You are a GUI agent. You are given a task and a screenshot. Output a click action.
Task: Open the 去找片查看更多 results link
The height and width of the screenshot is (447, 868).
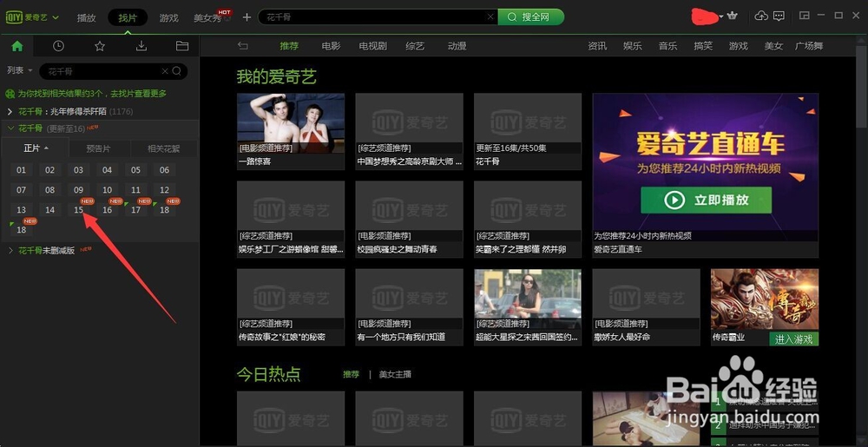click(x=137, y=94)
